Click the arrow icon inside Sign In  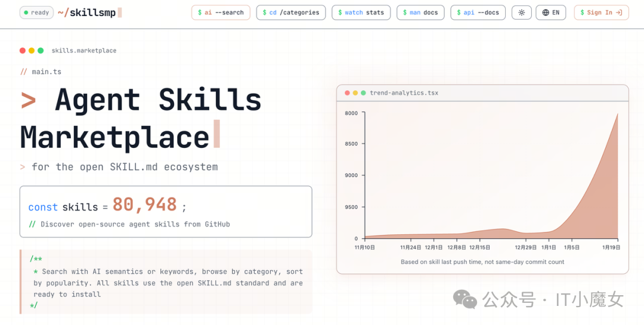(x=620, y=13)
